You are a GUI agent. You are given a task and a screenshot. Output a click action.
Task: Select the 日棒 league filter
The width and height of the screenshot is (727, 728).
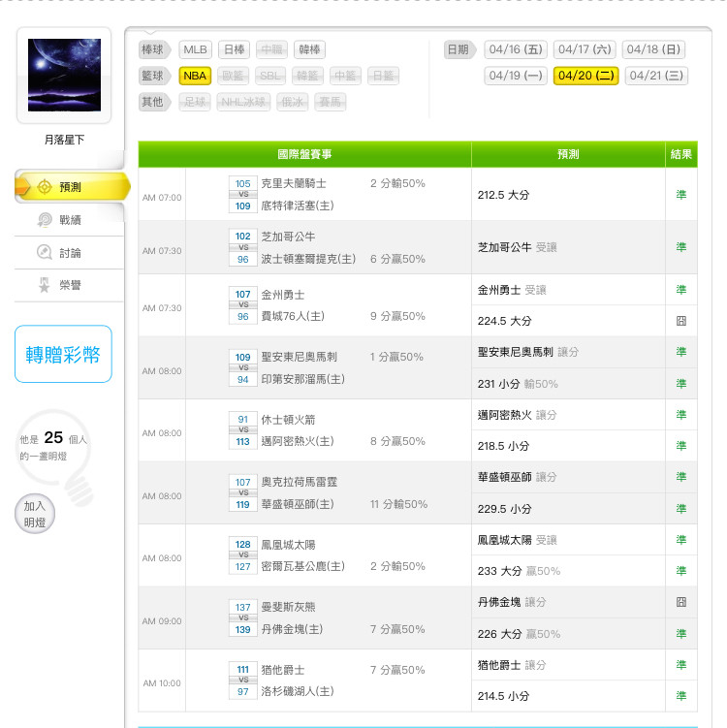[234, 49]
